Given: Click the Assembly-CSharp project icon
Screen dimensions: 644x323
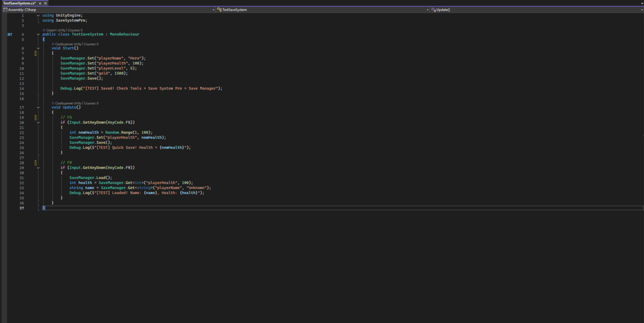Looking at the screenshot, I should point(5,10).
